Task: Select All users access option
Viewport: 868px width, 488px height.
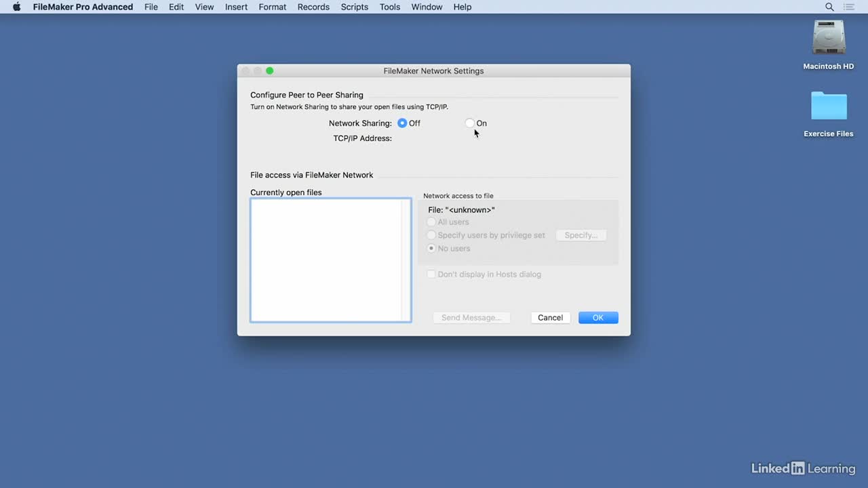Action: [x=431, y=222]
